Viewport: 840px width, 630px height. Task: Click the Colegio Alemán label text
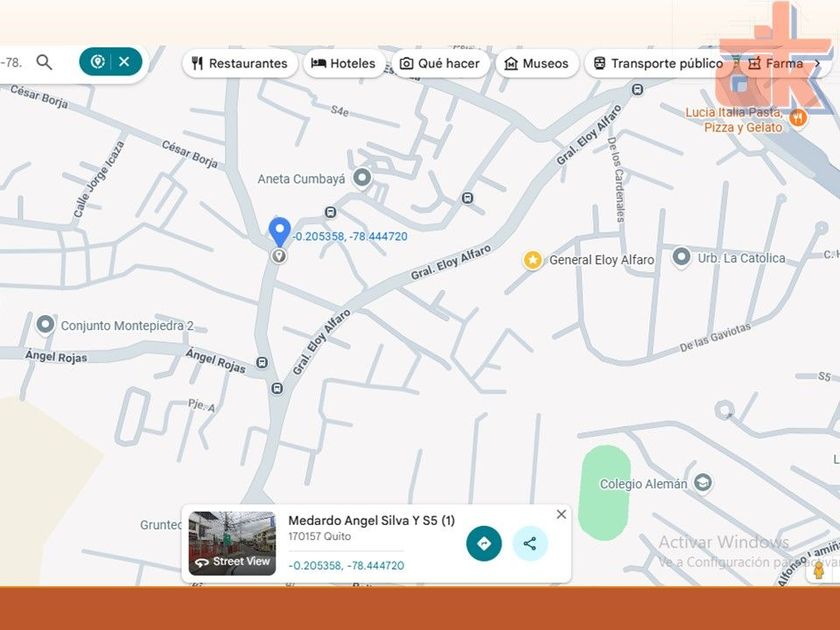click(643, 484)
